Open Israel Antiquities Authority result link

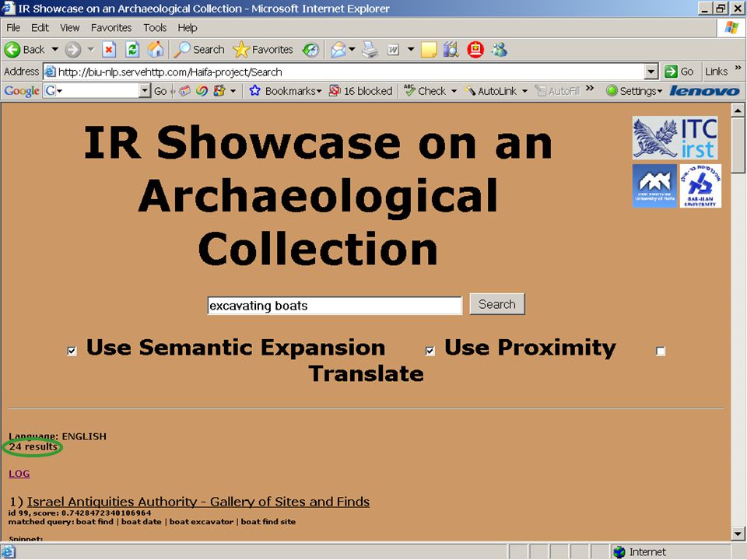click(x=198, y=502)
